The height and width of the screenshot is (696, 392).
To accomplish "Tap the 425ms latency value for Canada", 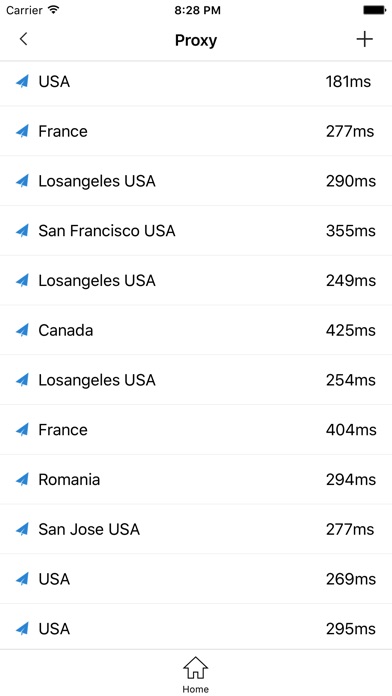I will 351,330.
